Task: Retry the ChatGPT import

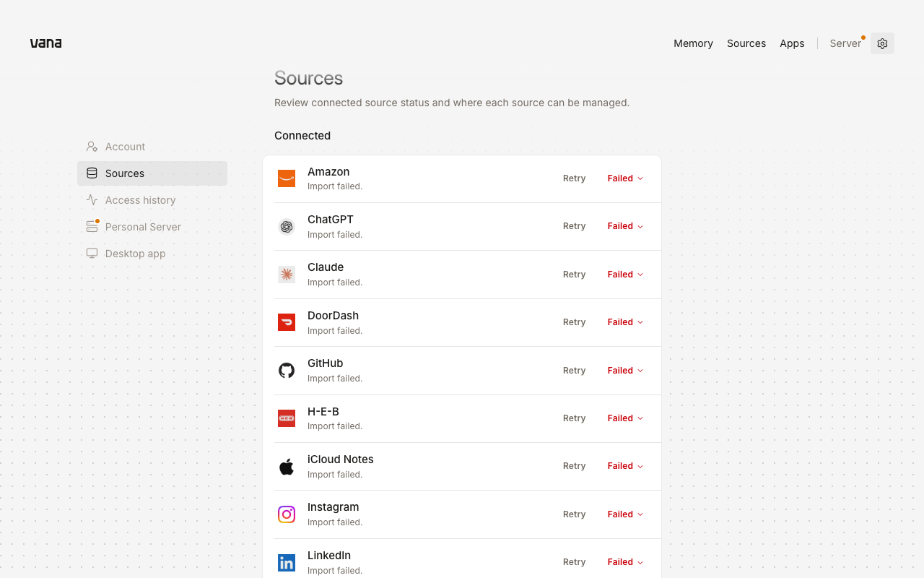Action: [575, 226]
